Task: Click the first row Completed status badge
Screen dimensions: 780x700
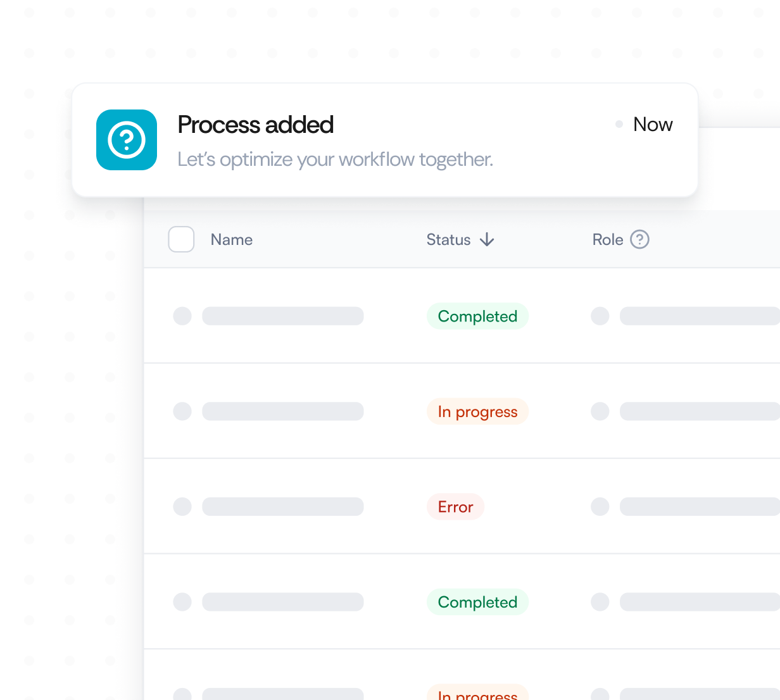Action: (477, 316)
